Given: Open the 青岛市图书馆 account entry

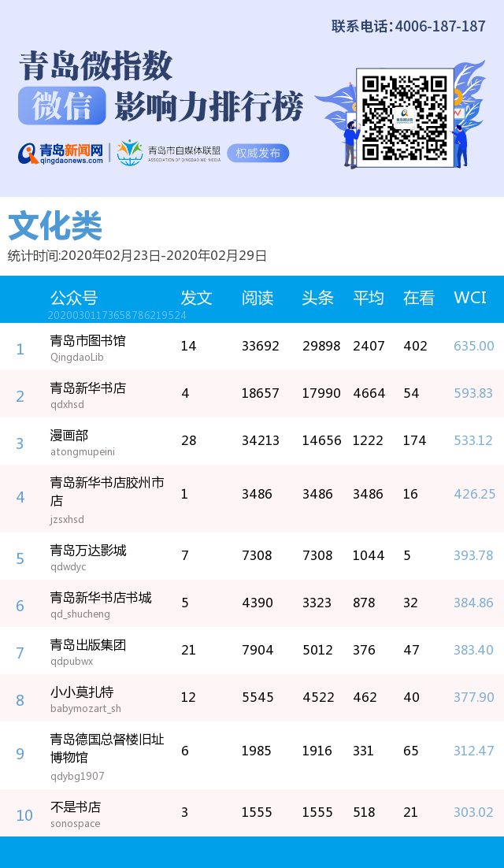Looking at the screenshot, I should [87, 341].
